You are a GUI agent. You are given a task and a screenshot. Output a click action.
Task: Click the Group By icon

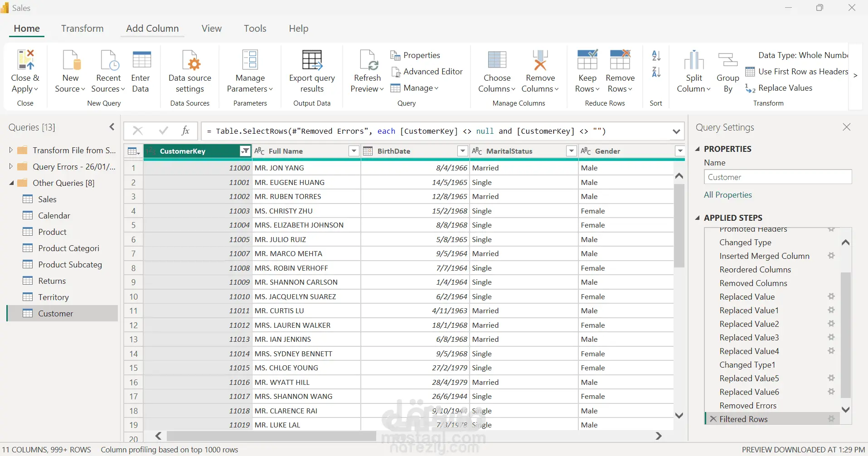pos(727,60)
